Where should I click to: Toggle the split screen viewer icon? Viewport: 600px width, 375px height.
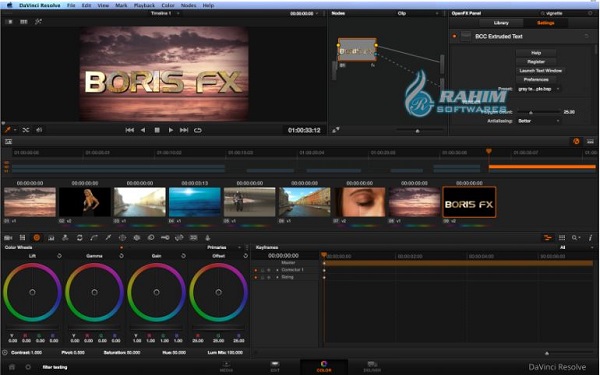click(x=24, y=22)
